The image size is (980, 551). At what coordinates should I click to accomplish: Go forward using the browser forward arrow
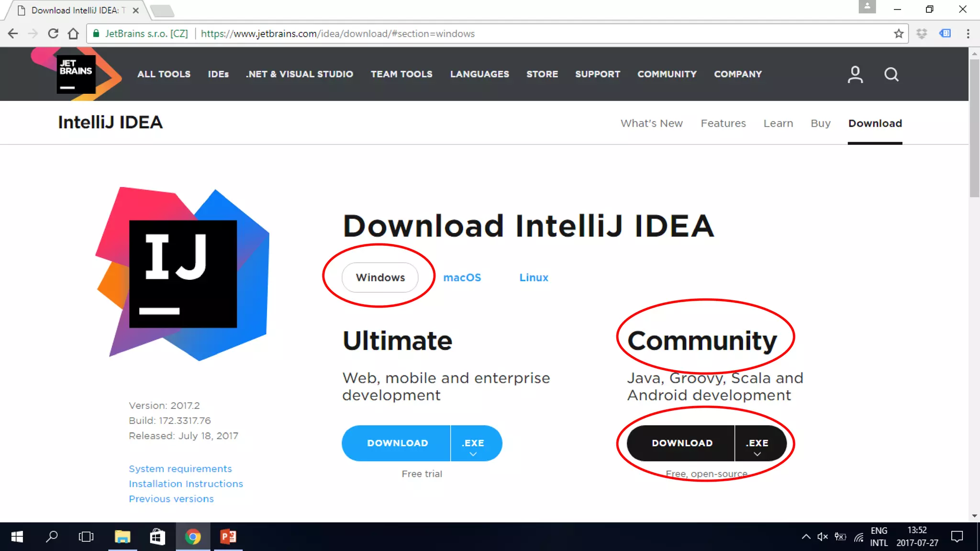[33, 33]
